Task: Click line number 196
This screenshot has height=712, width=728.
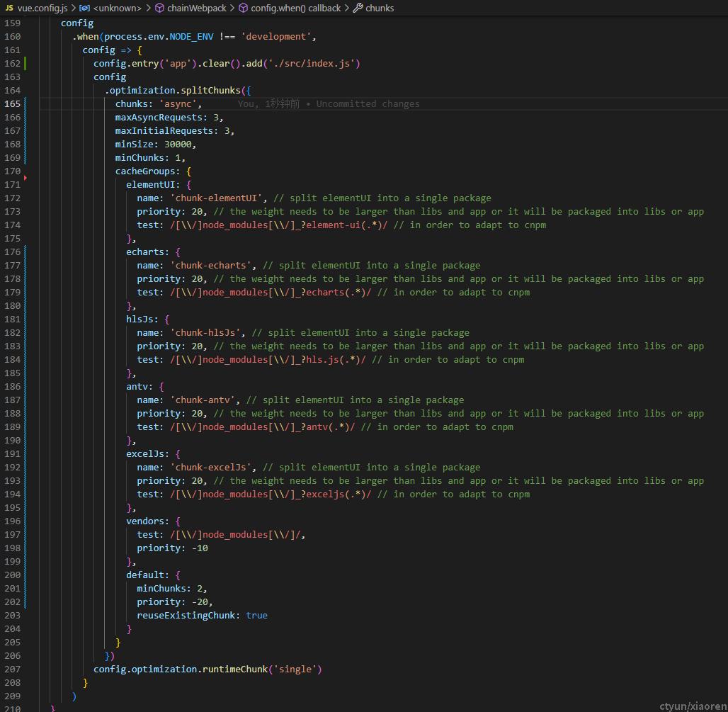Action: (x=13, y=521)
